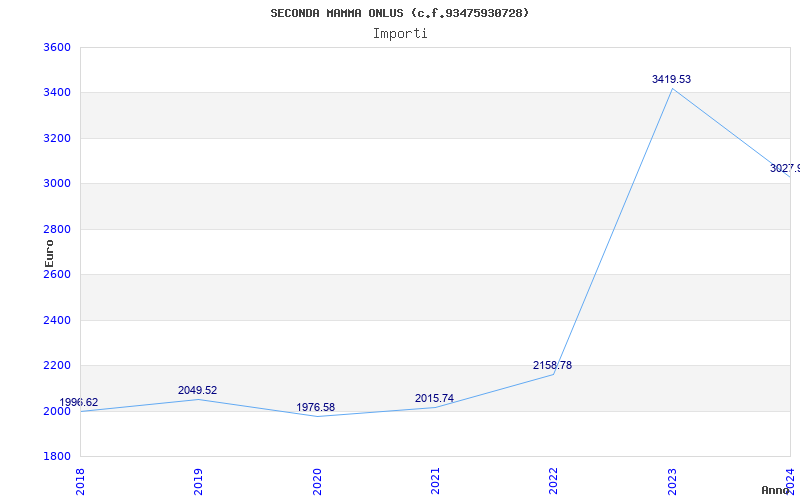Select the 2049.52 data label
Screen dimensions: 800x500
point(197,390)
